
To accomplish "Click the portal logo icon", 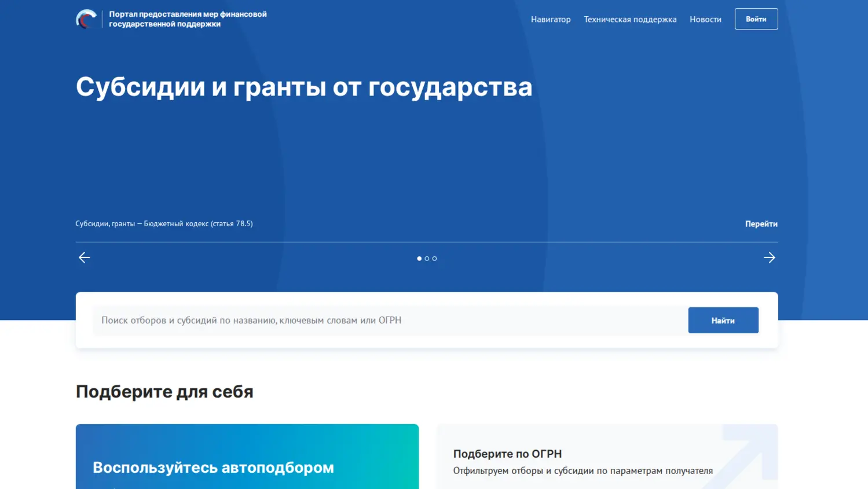I will point(86,19).
